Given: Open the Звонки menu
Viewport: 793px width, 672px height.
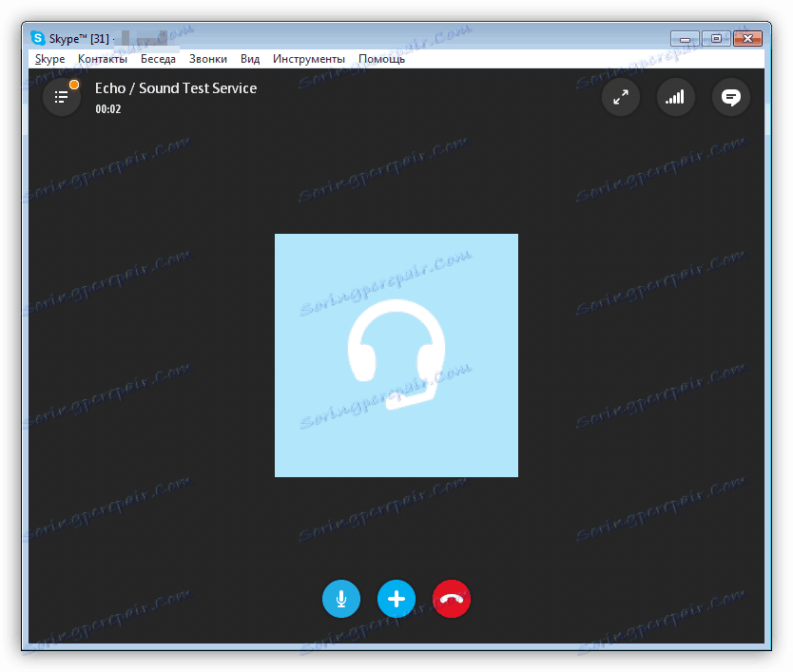Looking at the screenshot, I should click(208, 58).
